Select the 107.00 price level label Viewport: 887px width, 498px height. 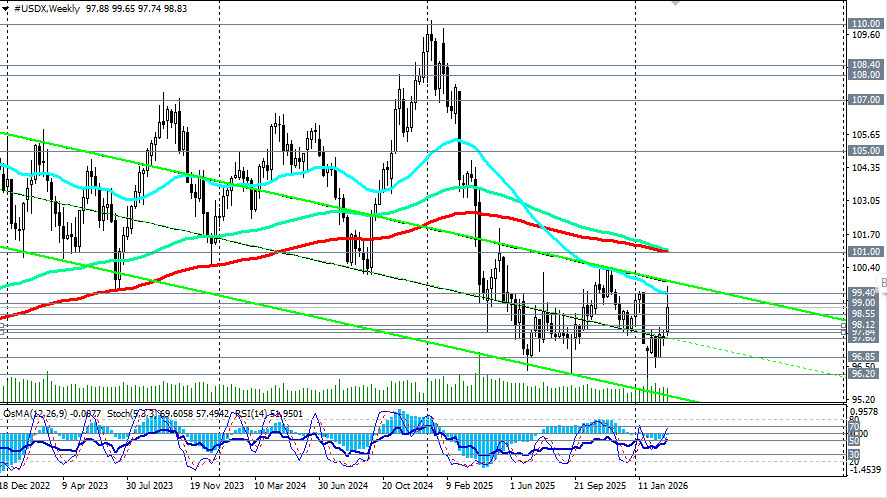864,100
